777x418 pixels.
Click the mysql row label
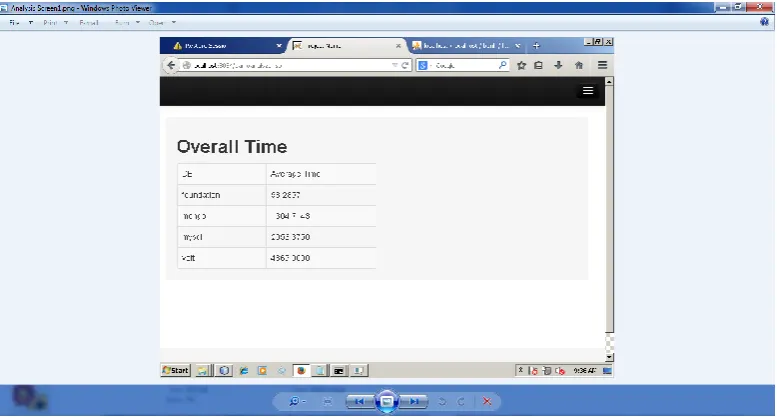click(x=193, y=237)
